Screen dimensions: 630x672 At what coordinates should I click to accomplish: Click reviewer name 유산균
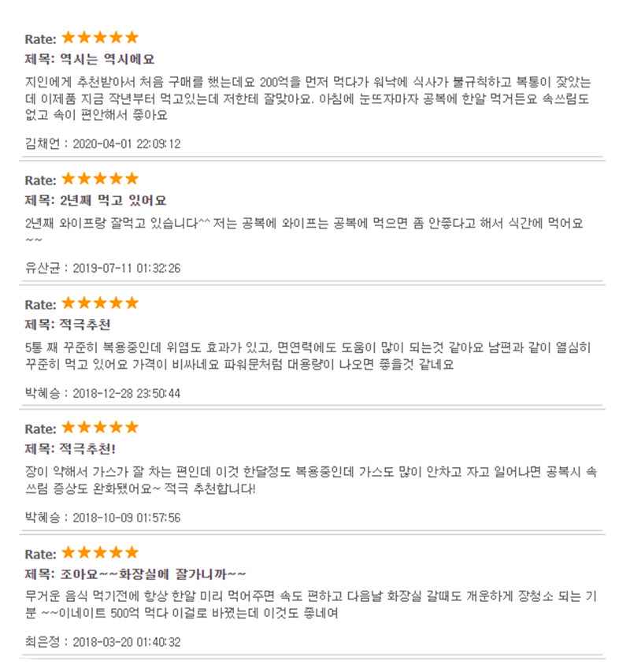pos(43,269)
